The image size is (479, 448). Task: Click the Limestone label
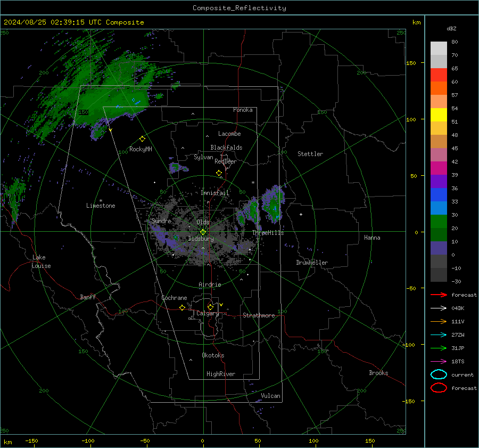[x=101, y=206]
